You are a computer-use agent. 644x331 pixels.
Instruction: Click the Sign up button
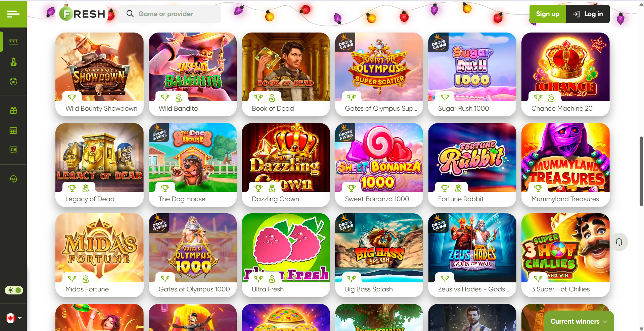coord(548,14)
